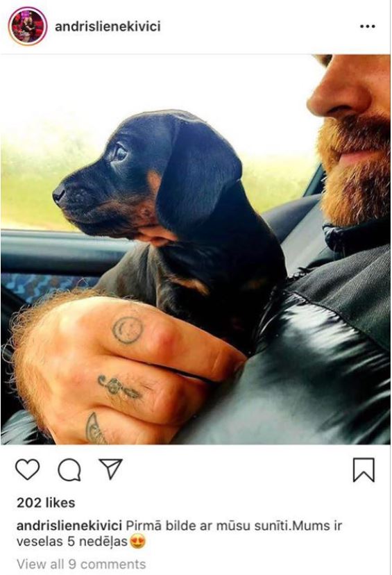
Task: Open comments via the speech bubble icon
Action: (x=69, y=469)
